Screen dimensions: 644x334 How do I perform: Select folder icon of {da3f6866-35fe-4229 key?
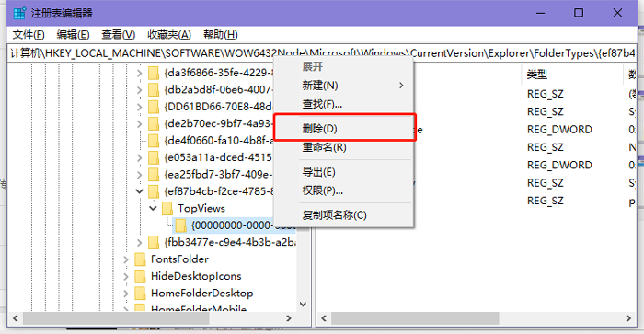pyautogui.click(x=154, y=73)
